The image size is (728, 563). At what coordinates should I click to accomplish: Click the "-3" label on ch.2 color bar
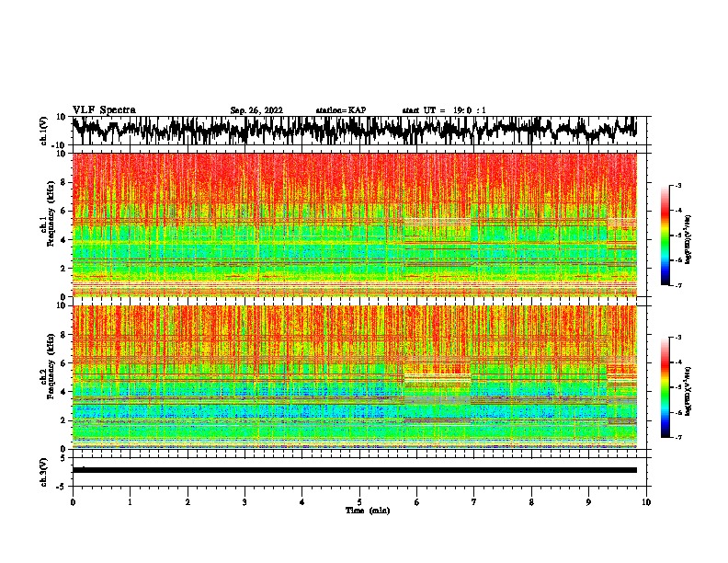[x=678, y=338]
